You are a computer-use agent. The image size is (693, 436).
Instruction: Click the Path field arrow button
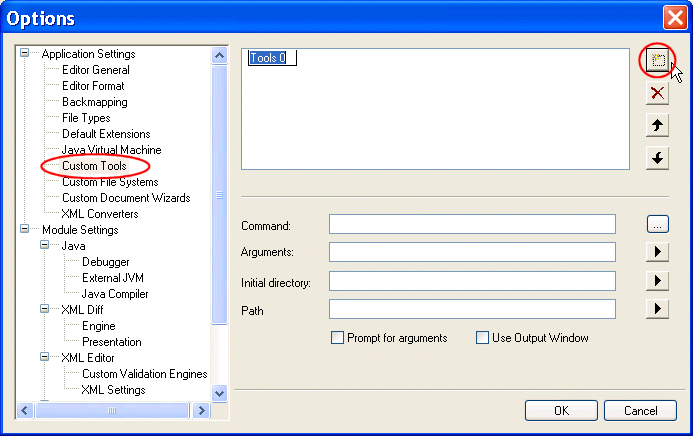pyautogui.click(x=657, y=309)
